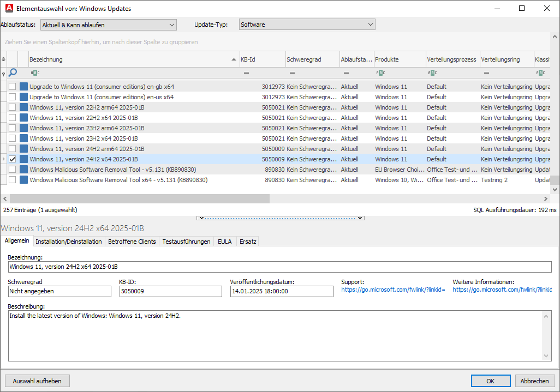Screen dimensions: 560x392
Task: Open the Support link
Action: click(x=393, y=290)
